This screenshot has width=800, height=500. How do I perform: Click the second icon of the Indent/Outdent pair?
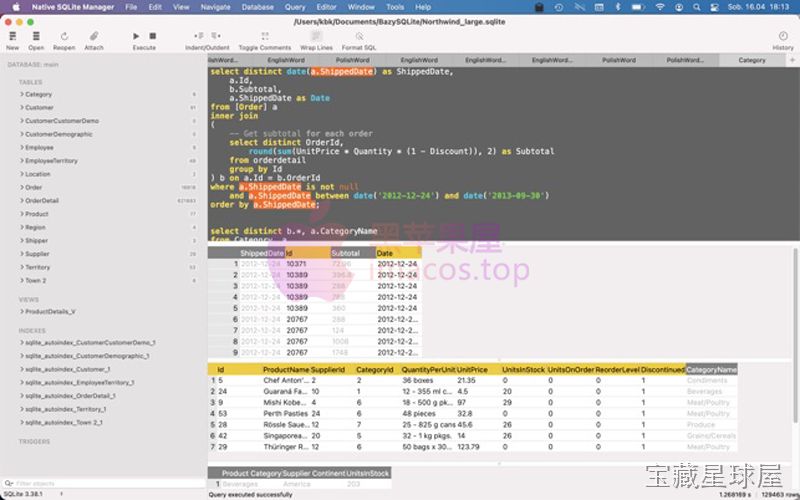[x=216, y=36]
